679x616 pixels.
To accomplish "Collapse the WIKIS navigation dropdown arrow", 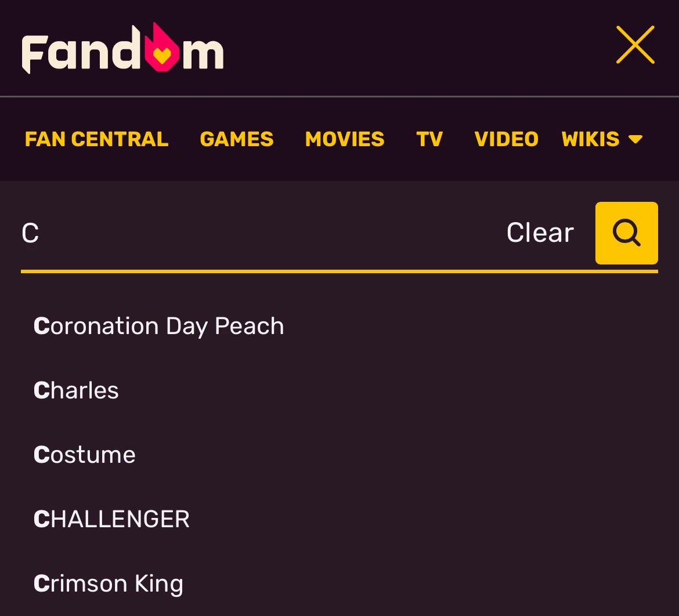I will 635,139.
